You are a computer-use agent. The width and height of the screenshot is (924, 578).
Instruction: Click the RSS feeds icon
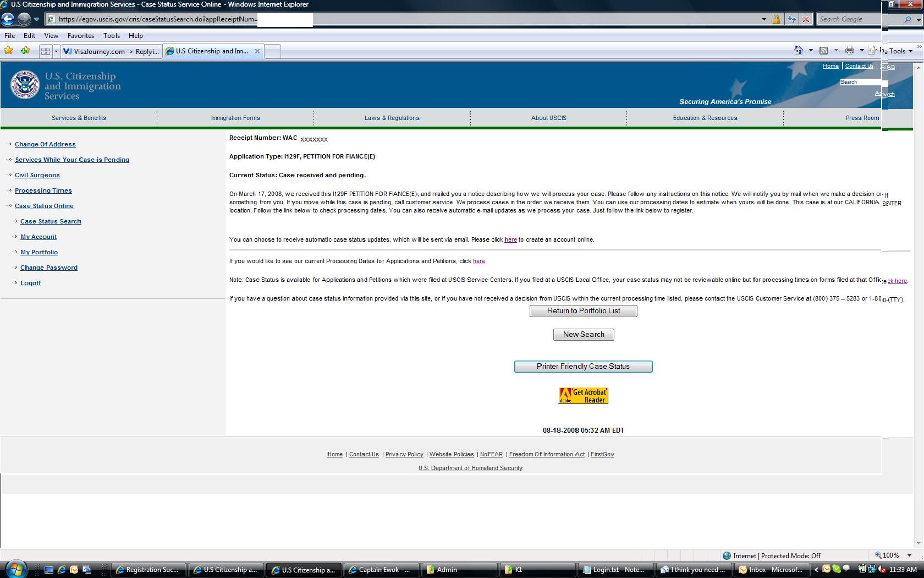[823, 51]
